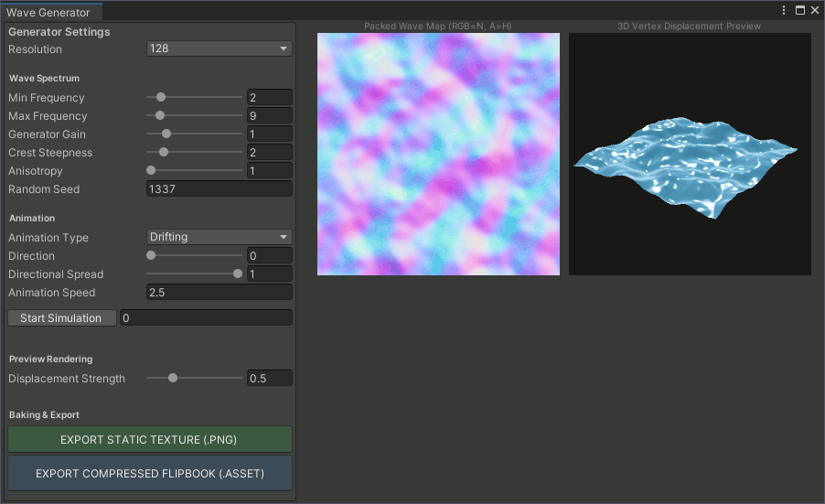Click the 3D Vertex Displacement Preview caption

690,26
